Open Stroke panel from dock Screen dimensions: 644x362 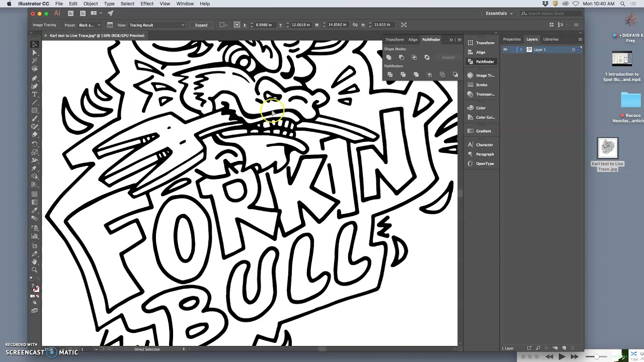(481, 85)
